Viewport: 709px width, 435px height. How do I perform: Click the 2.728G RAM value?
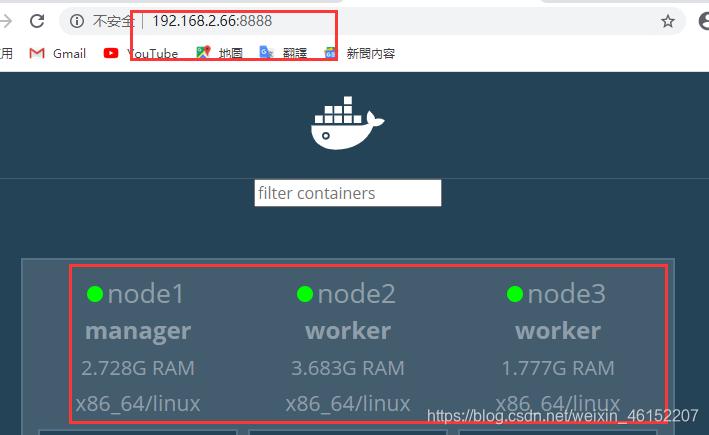(138, 368)
